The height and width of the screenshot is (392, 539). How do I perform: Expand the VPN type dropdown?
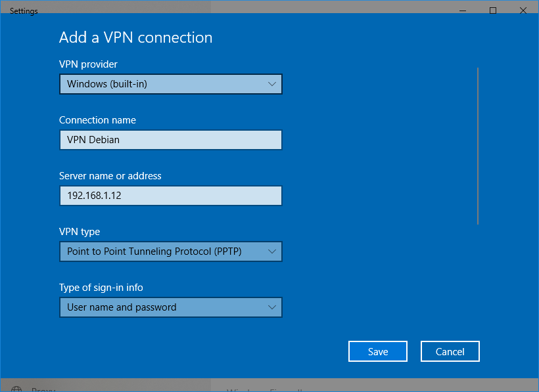pos(170,251)
